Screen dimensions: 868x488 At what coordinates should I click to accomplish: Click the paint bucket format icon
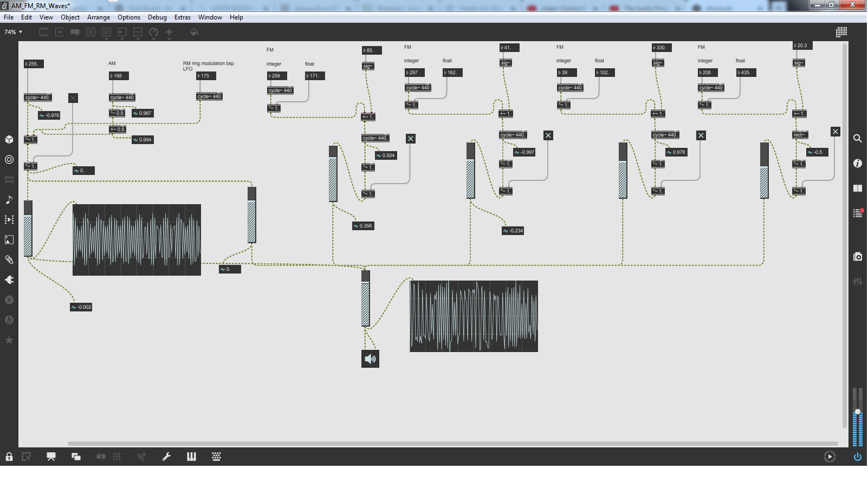tap(194, 32)
